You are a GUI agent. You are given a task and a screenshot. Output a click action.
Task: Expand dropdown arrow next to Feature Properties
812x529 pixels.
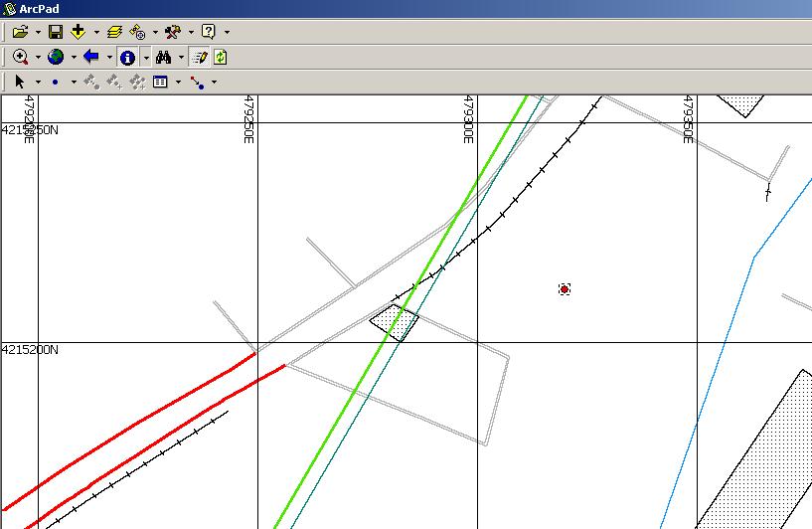coord(178,82)
